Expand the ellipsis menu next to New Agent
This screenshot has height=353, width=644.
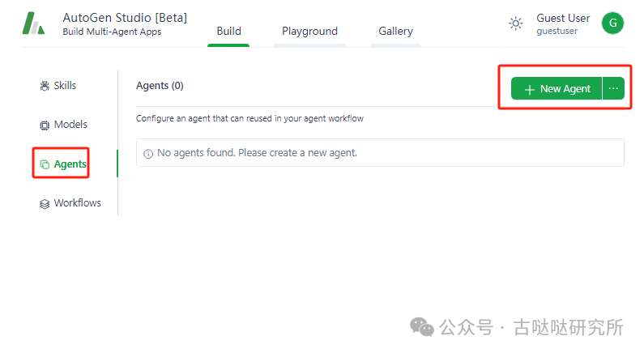point(613,88)
